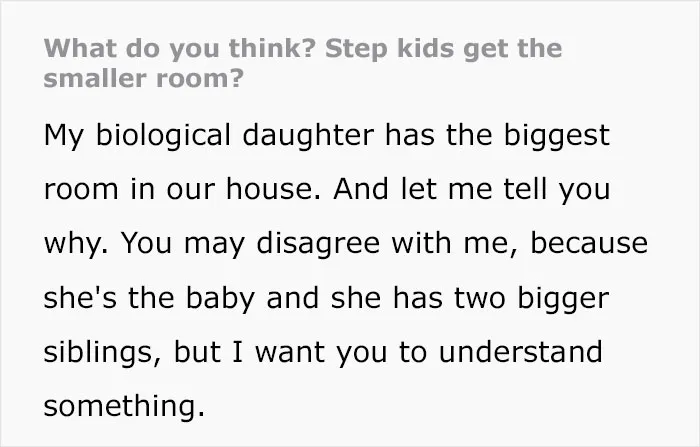Click the heading text 'smaller room?'
Viewport: 700px width, 447px height.
coord(144,78)
